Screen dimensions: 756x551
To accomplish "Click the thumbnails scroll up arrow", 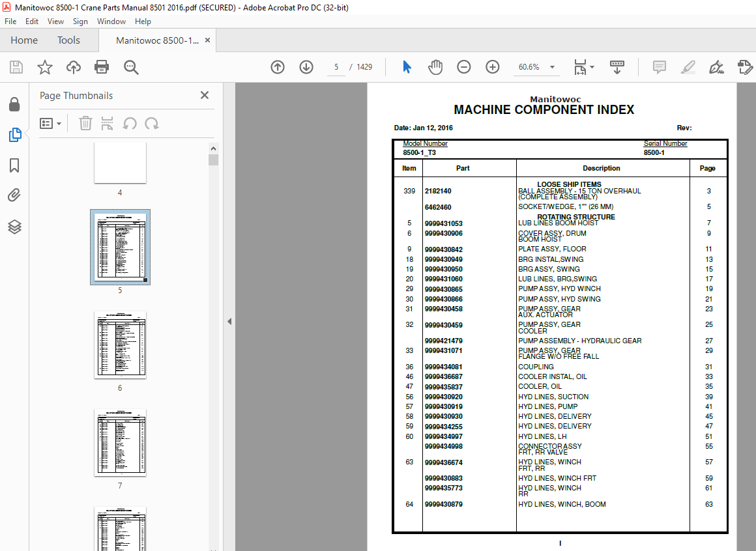I will point(214,148).
